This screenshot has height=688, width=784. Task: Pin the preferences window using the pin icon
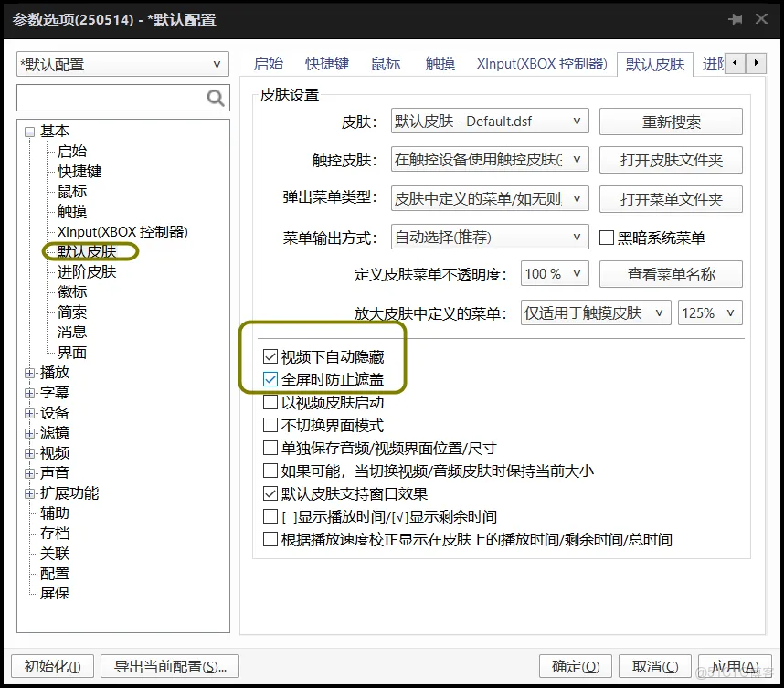(736, 19)
